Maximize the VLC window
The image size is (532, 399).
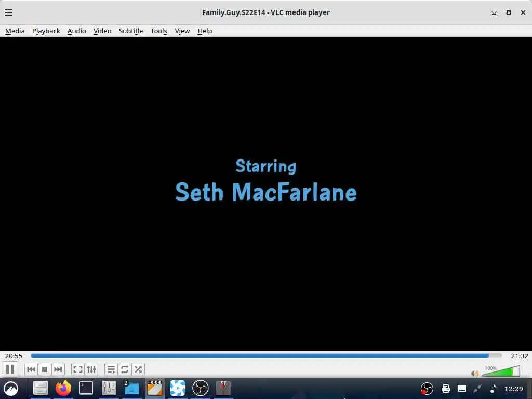coord(509,12)
